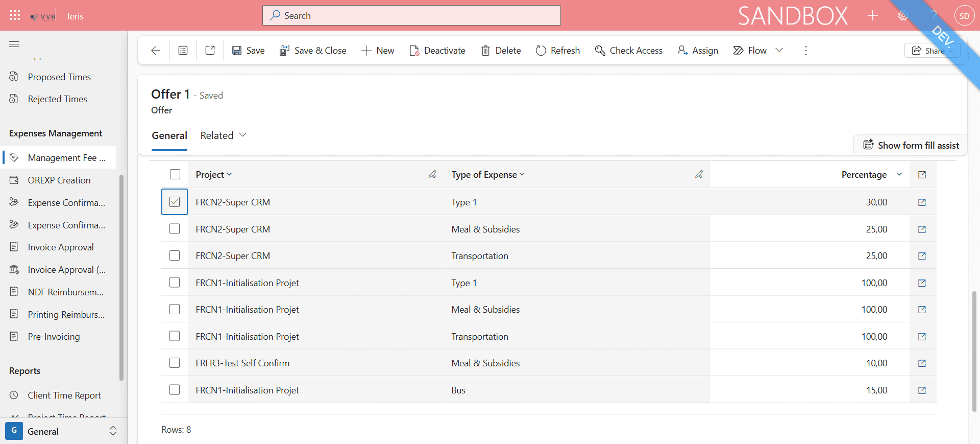This screenshot has width=980, height=444.
Task: Open pop-out for Transportation 25,00 row
Action: [x=922, y=256]
